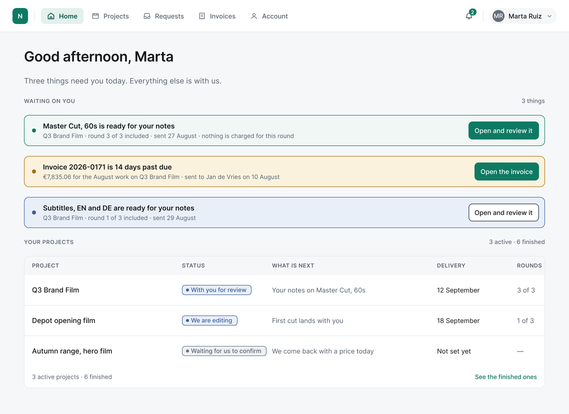Click 3 active · 6 finished summary above table

517,242
